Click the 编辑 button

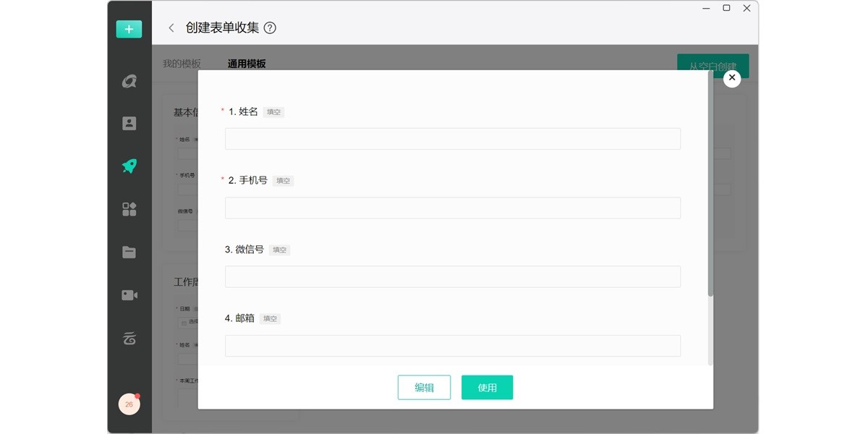[x=424, y=388]
